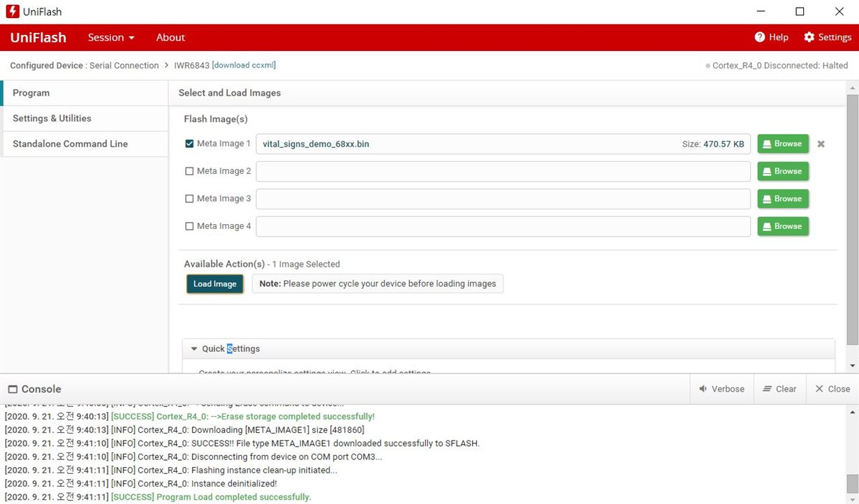Image resolution: width=859 pixels, height=504 pixels.
Task: Browse for Meta Image 1 file
Action: click(783, 144)
